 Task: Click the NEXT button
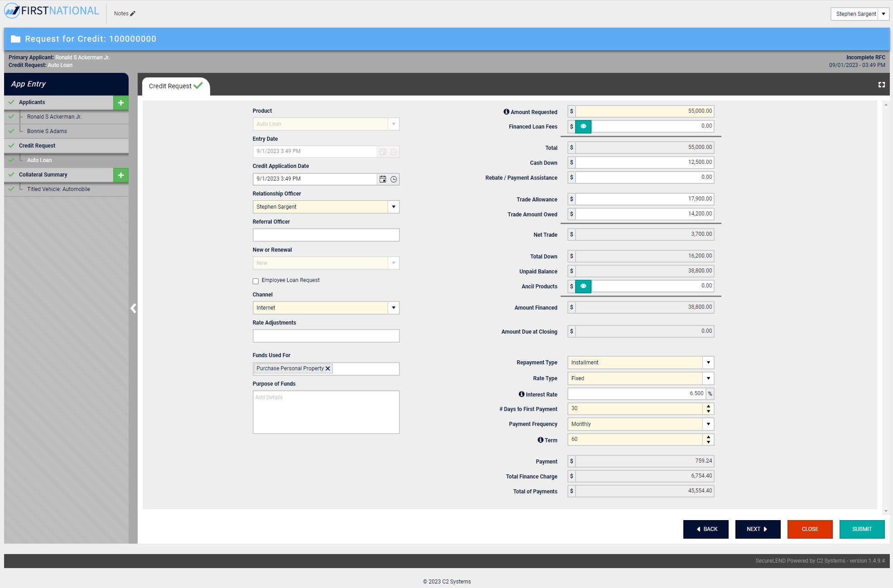758,529
